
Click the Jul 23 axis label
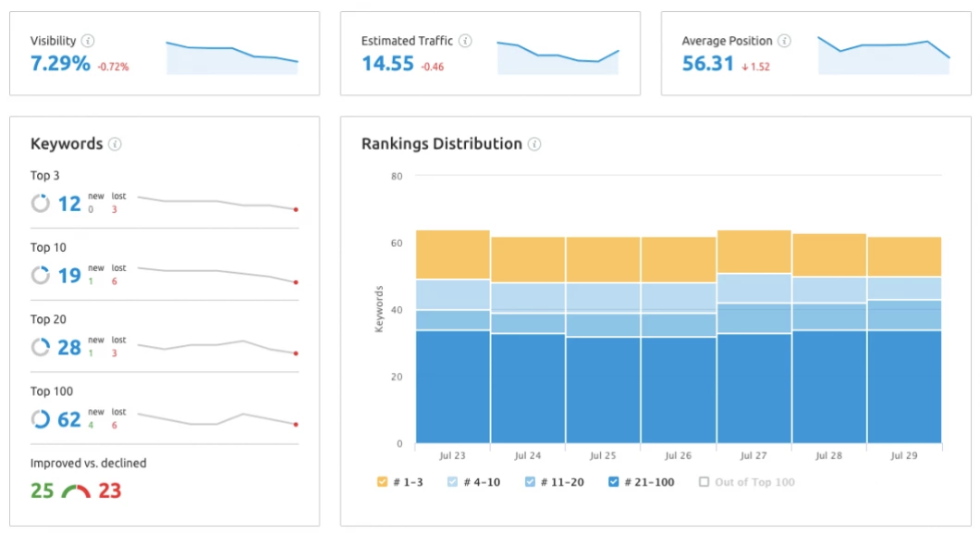(450, 455)
